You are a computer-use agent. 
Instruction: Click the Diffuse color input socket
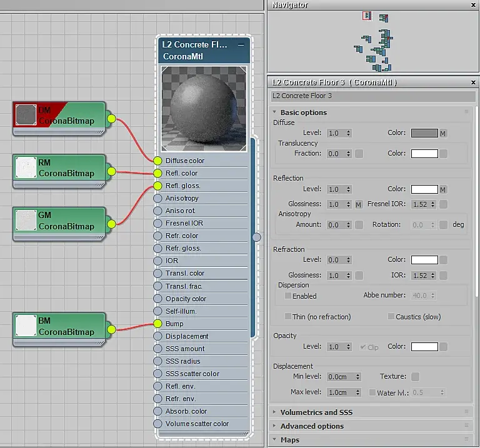click(x=157, y=161)
